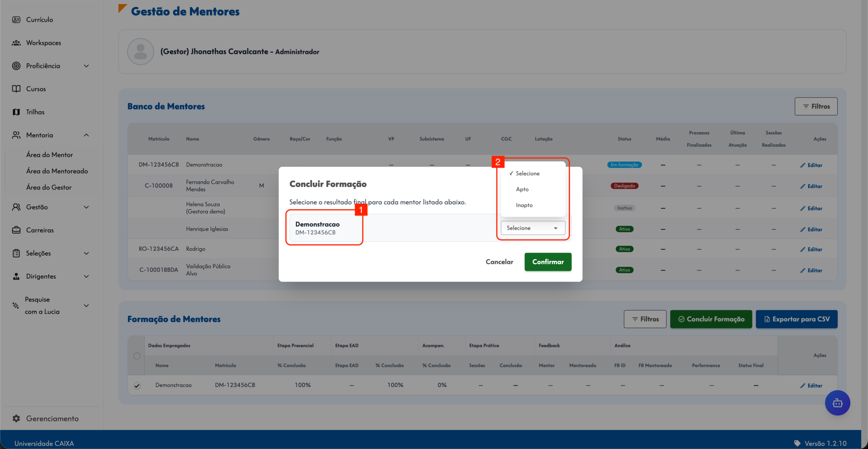Click the Currículo sidebar icon

(x=16, y=20)
